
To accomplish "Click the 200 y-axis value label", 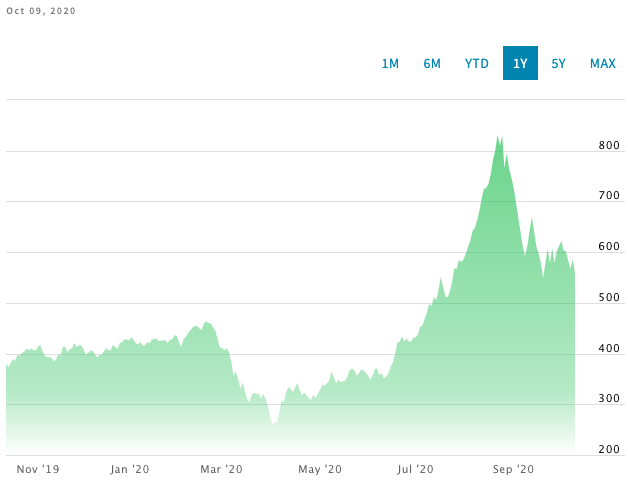I will tap(607, 450).
